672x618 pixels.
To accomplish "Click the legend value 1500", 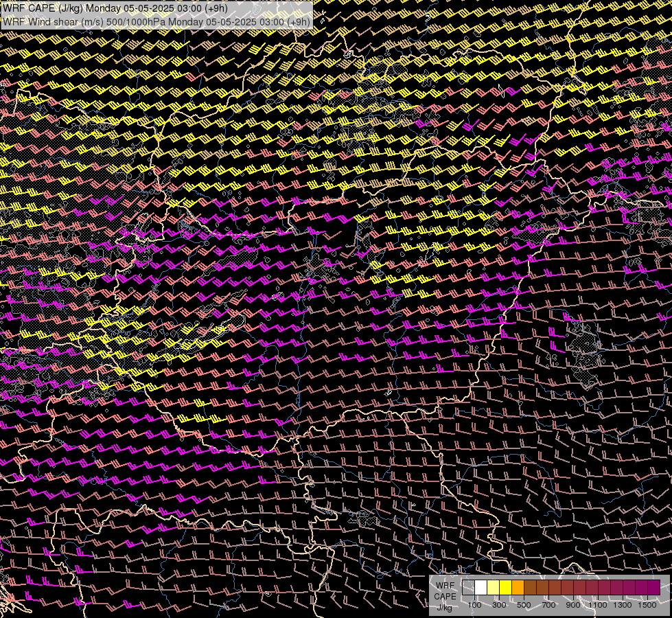I will [647, 605].
